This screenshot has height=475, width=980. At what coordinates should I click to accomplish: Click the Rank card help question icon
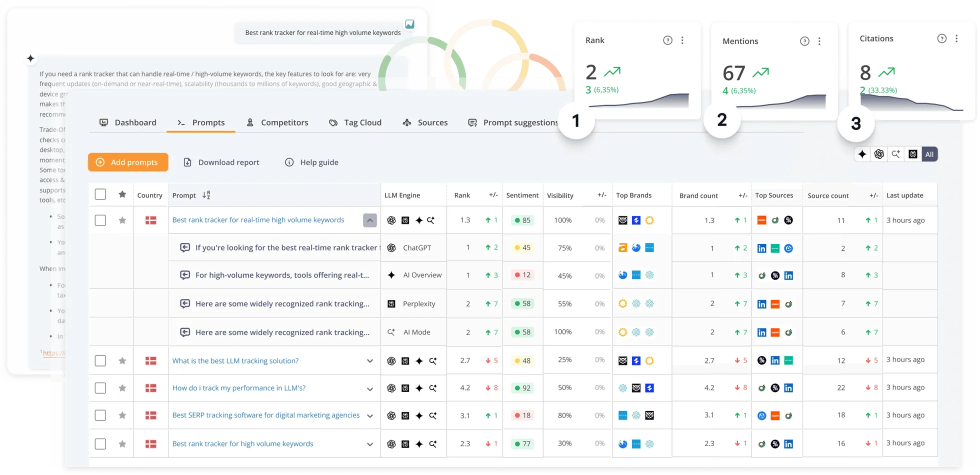pos(667,40)
